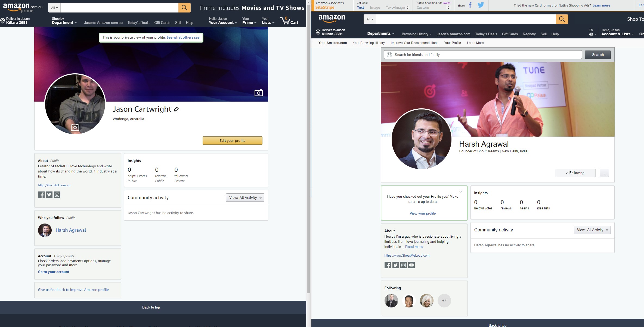This screenshot has width=644, height=327.
Task: Toggle Following status for Harsh Agrawal
Action: tap(575, 173)
